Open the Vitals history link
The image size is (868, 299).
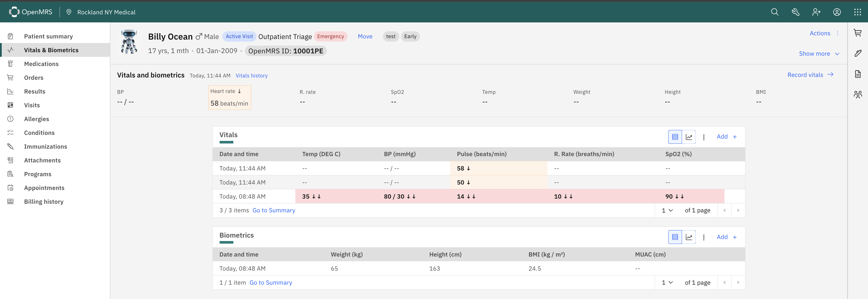coord(251,76)
